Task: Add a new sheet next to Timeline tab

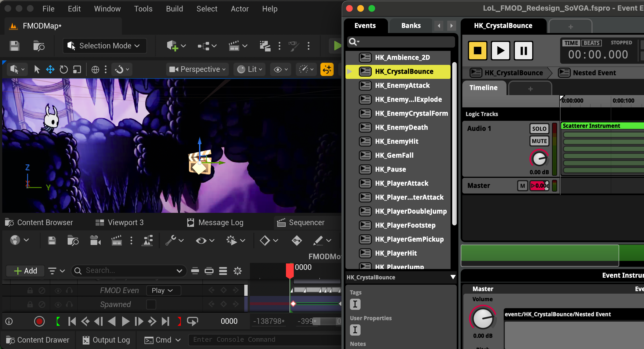Action: [530, 89]
